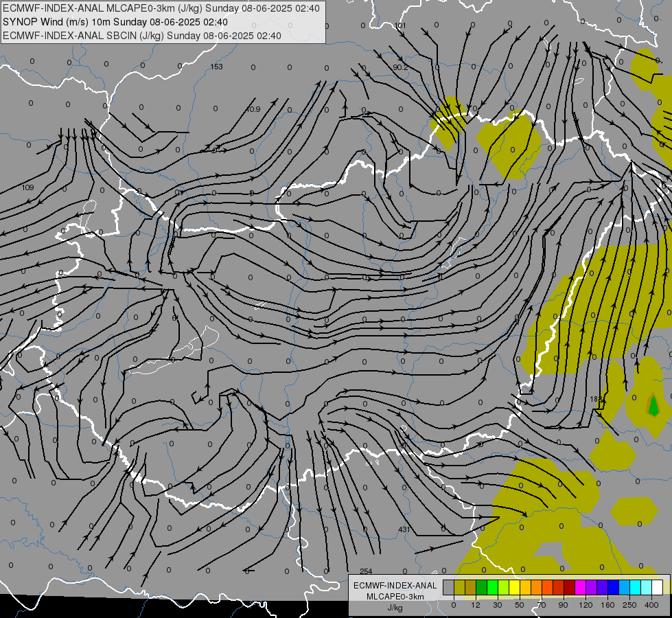Click the legend tick label 120
The image size is (672, 618).
[586, 605]
